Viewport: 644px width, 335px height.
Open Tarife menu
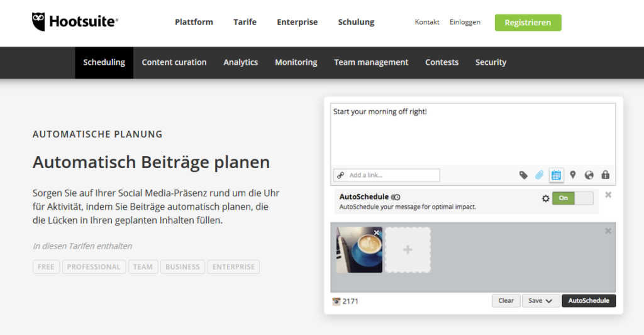coord(245,22)
